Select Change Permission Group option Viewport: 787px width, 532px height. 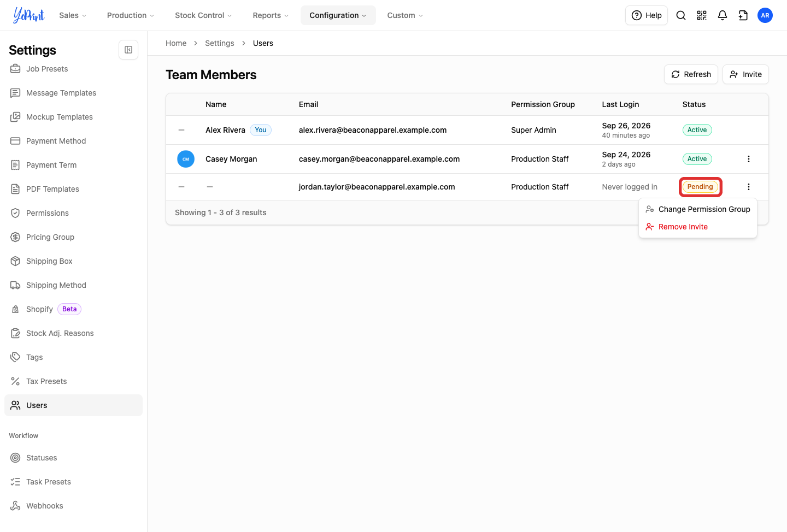coord(698,209)
